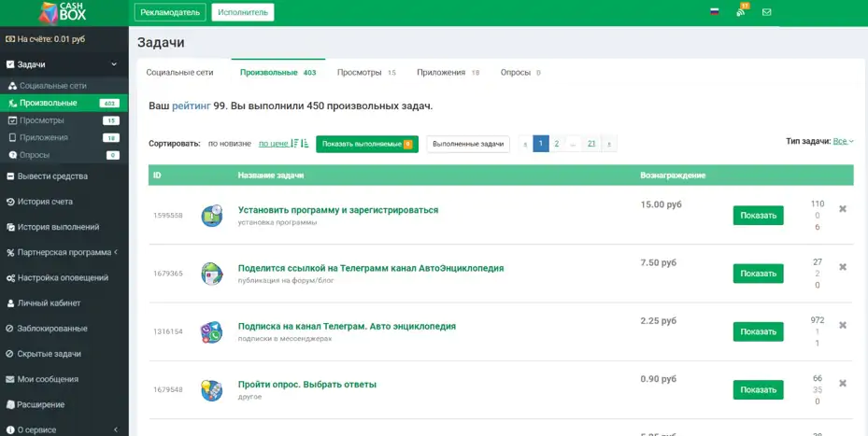Click the Рекламодатель button
The height and width of the screenshot is (436, 868).
170,12
